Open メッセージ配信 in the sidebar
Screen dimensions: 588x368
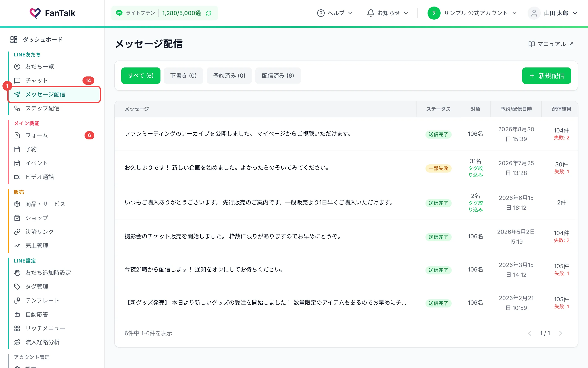click(55, 94)
